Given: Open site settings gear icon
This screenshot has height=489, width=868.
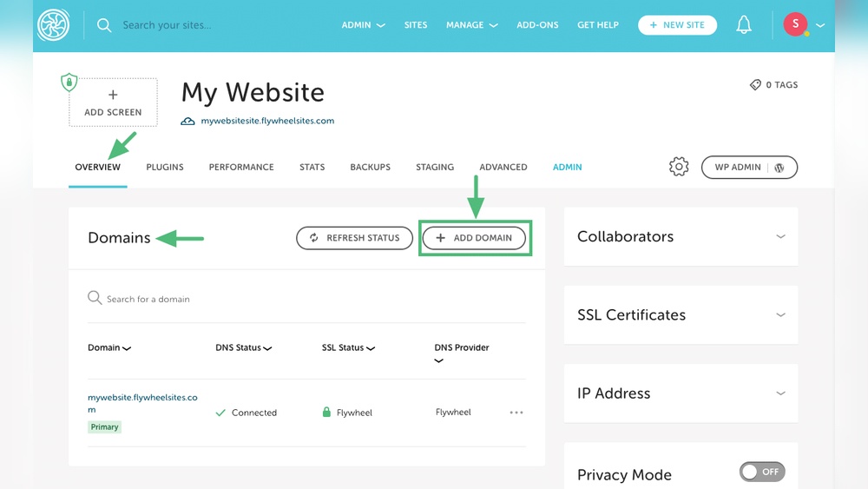Looking at the screenshot, I should tap(679, 167).
